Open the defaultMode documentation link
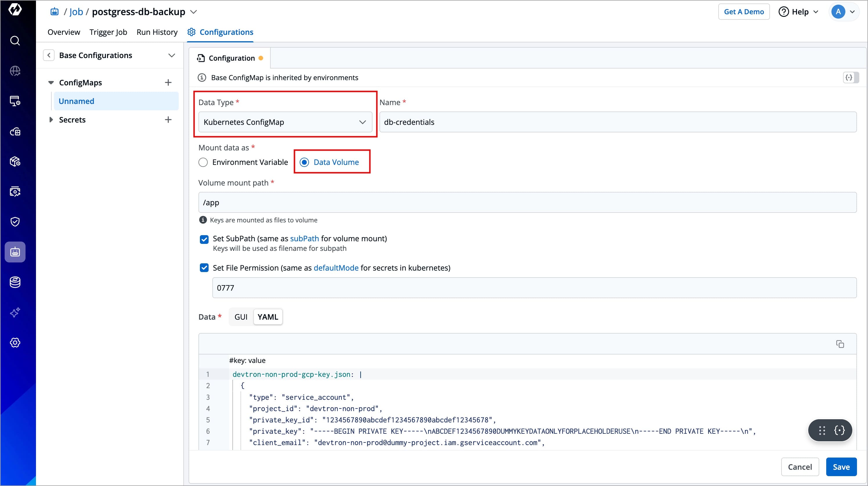Image resolution: width=868 pixels, height=486 pixels. click(336, 268)
